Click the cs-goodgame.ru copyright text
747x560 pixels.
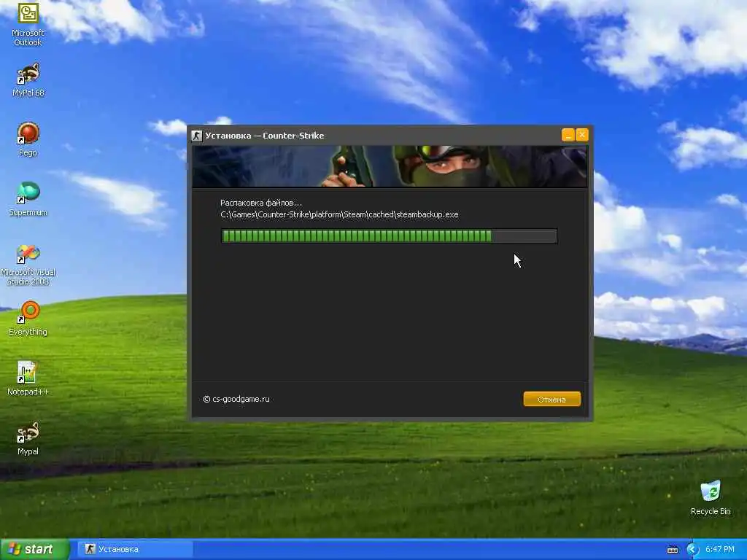(x=236, y=399)
